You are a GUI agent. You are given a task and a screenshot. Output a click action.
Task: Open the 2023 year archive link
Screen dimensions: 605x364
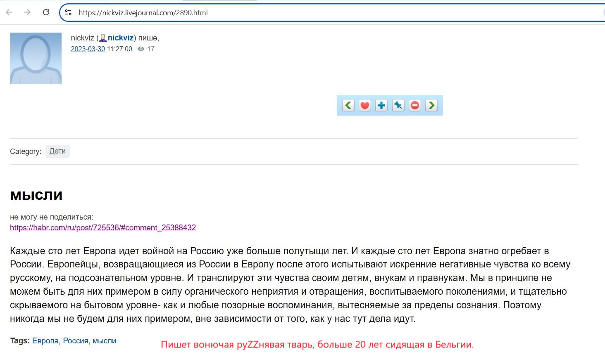[x=78, y=49]
